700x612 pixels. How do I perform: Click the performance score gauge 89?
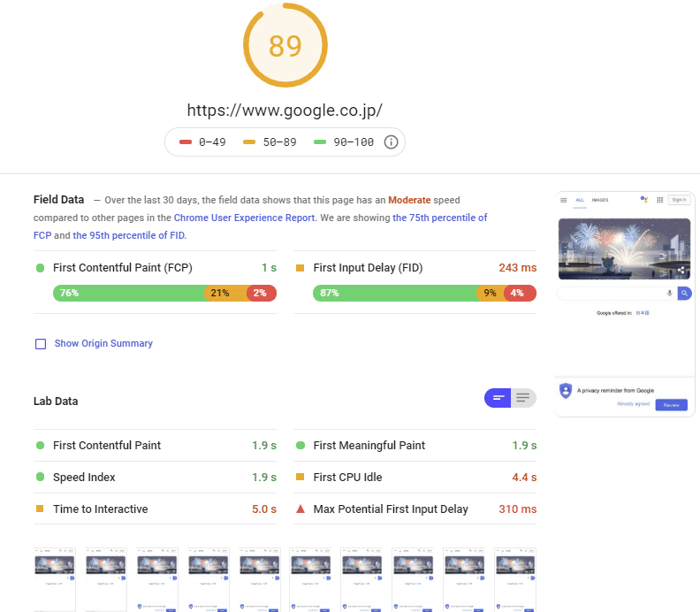coord(285,45)
